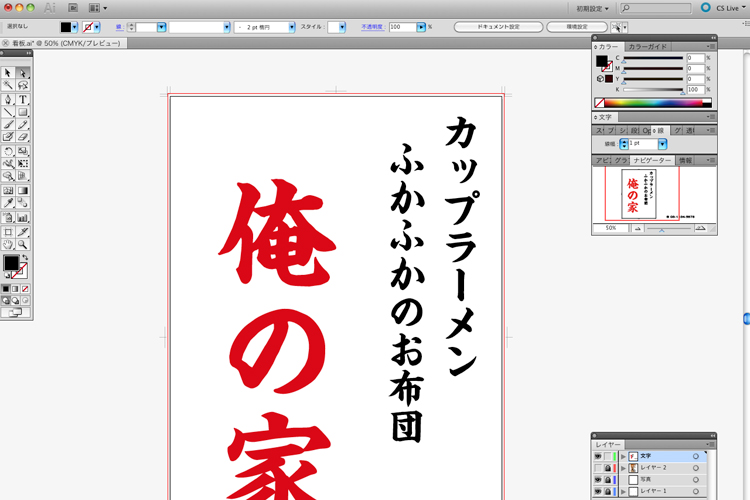
Task: Click the ドキュメント設定 button
Action: (496, 27)
